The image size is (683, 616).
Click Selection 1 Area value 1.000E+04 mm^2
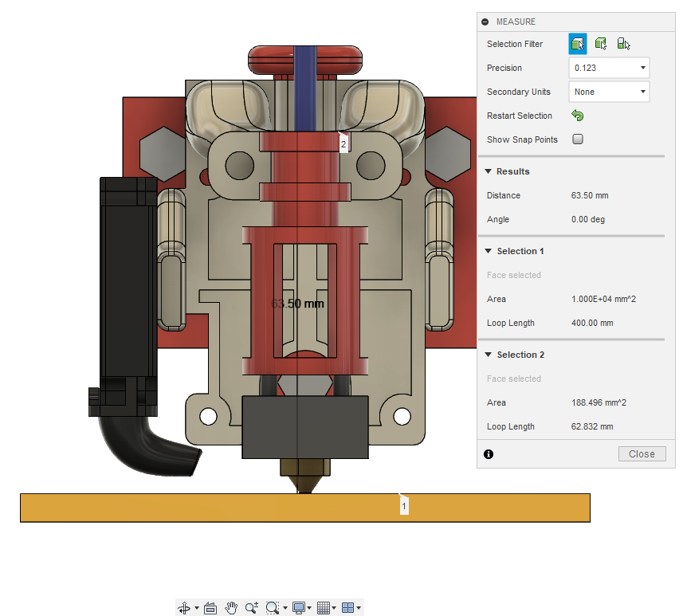point(604,300)
